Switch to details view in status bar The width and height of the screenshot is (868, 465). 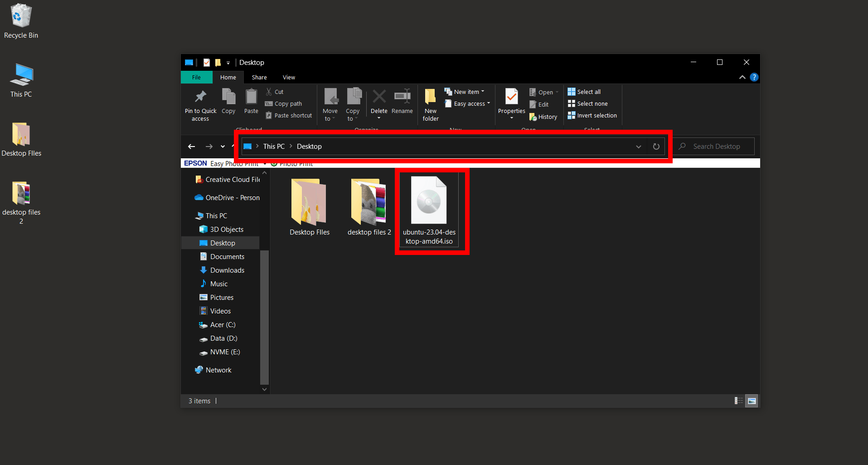click(x=738, y=401)
